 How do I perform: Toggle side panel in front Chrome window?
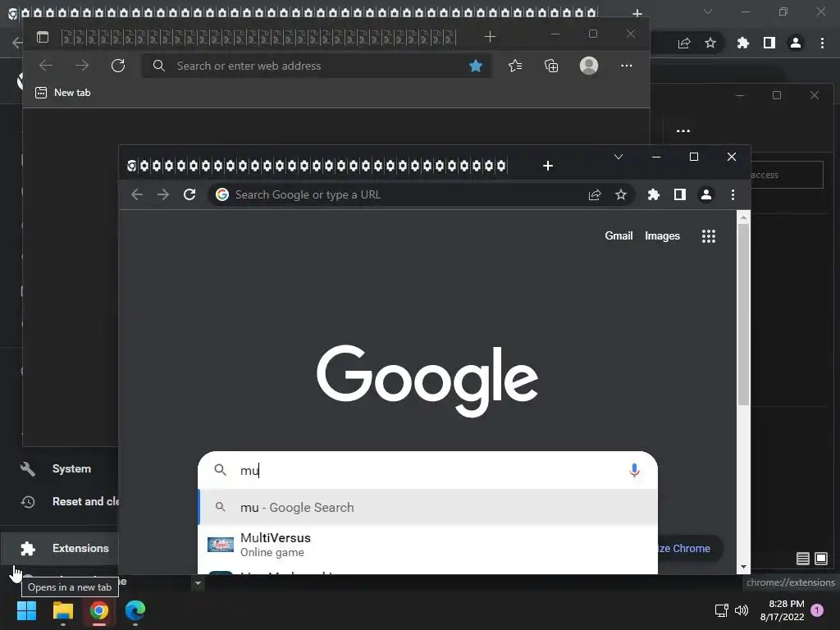(x=680, y=195)
